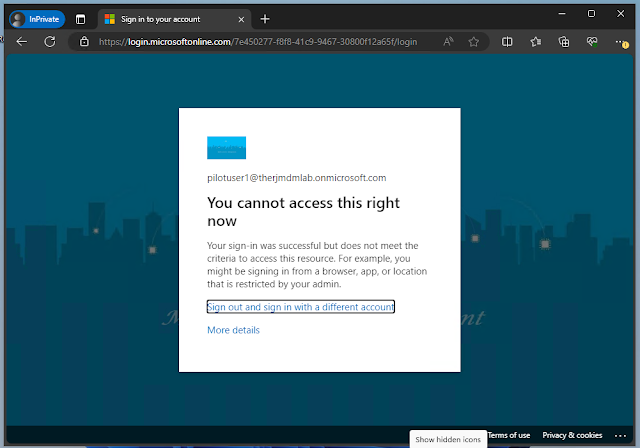Refresh the current page

(50, 42)
